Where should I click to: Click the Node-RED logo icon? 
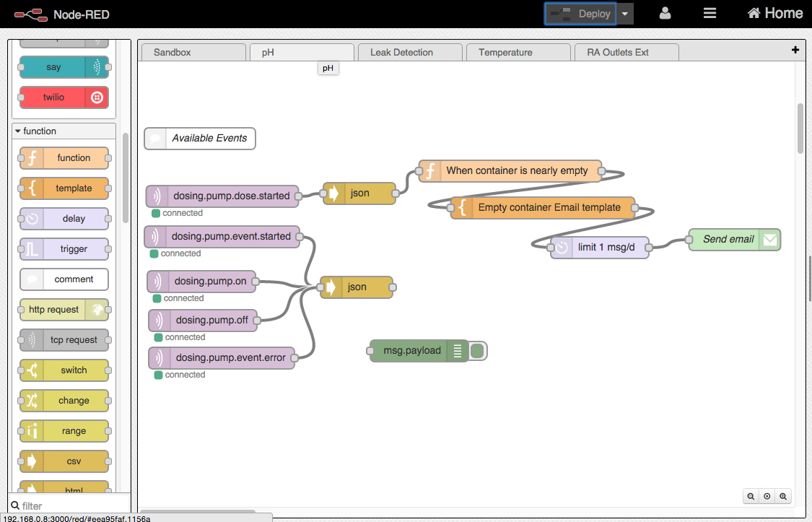click(x=31, y=14)
